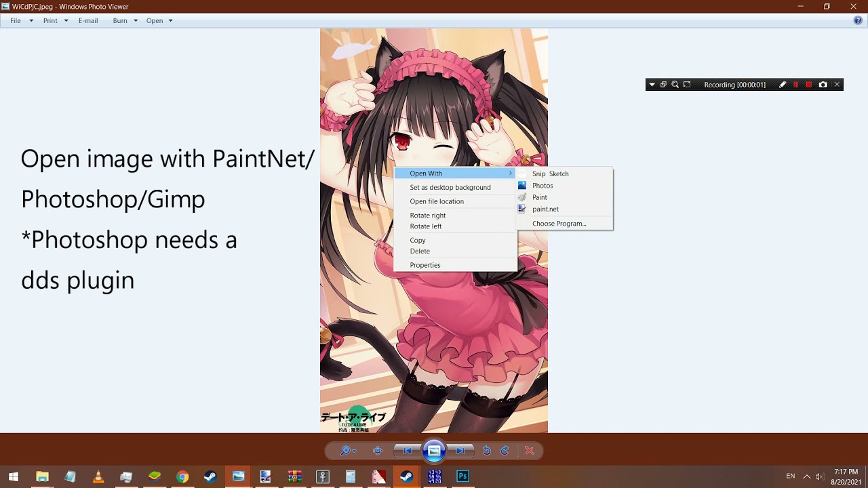Delete the image with red X icon

(530, 451)
